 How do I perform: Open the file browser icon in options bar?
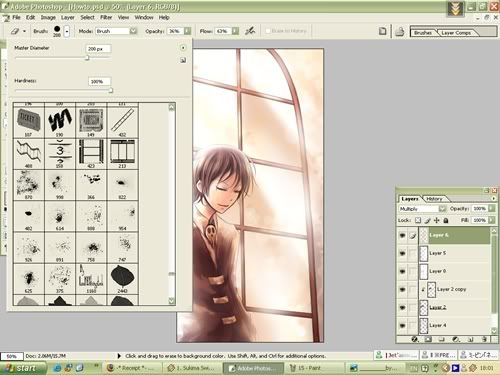pyautogui.click(x=383, y=31)
